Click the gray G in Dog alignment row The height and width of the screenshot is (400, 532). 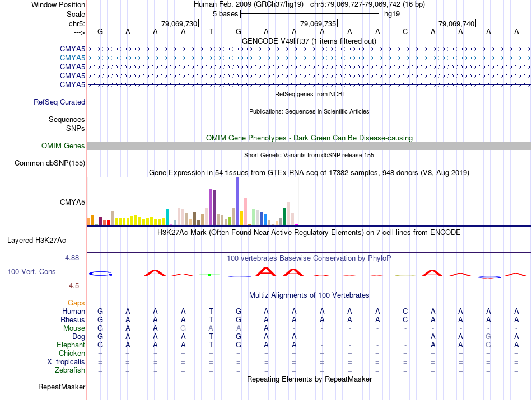click(x=488, y=337)
